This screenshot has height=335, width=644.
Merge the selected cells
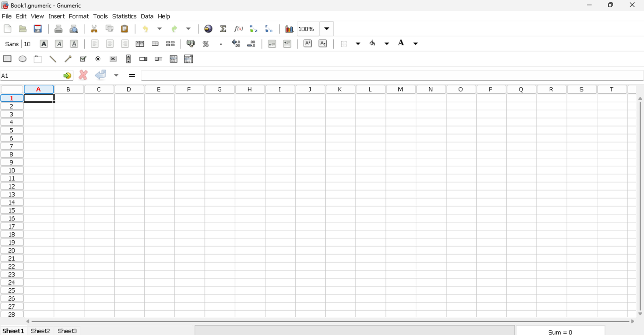tap(155, 44)
